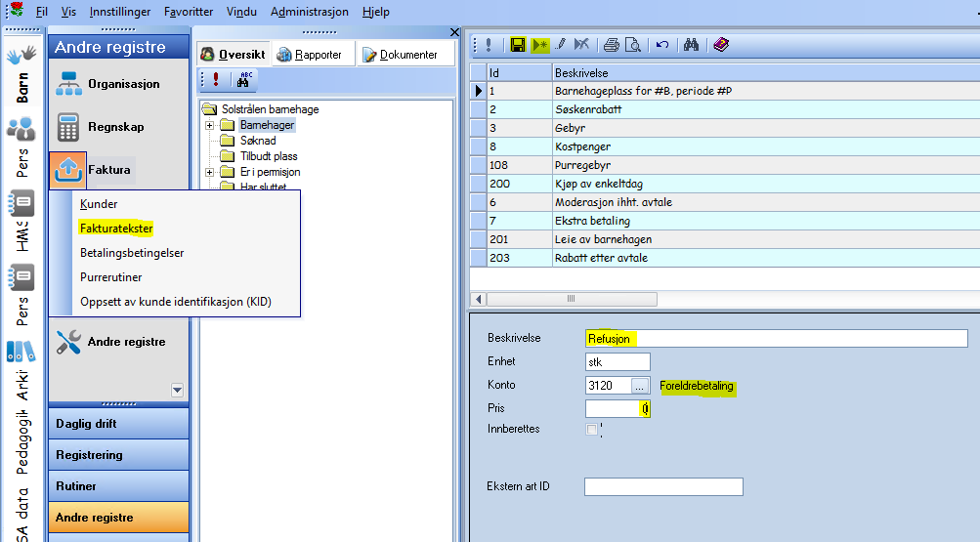
Task: Click the Faktura upload icon
Action: 68,170
